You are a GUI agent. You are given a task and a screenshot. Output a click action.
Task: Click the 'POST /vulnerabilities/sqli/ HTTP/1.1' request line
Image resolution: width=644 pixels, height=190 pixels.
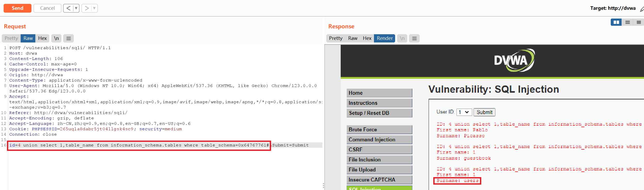60,48
